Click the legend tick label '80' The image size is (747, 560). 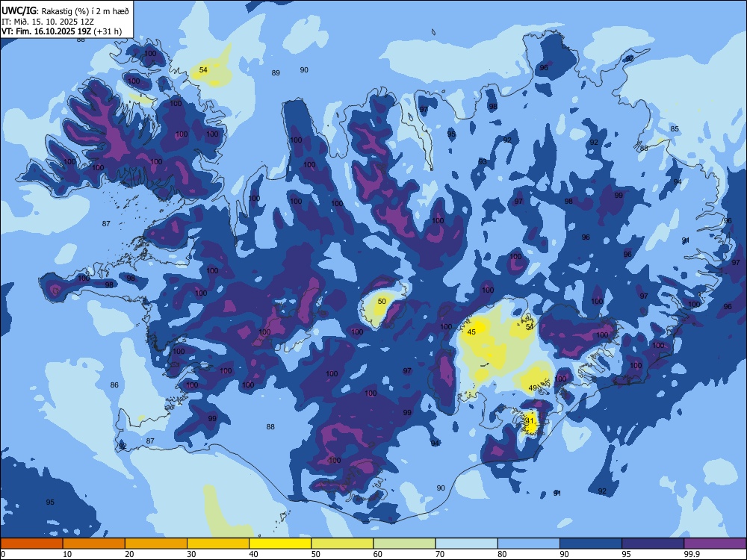pyautogui.click(x=502, y=554)
